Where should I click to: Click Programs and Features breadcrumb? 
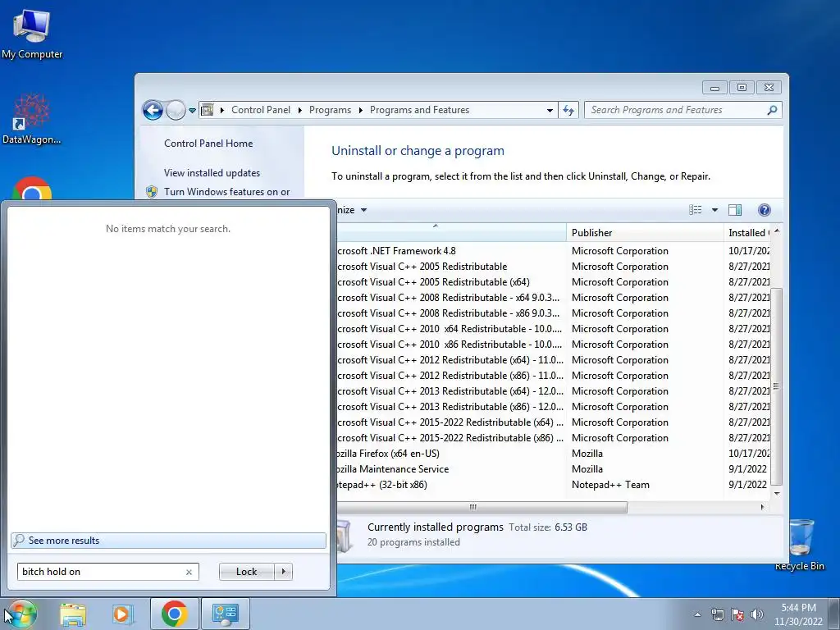[x=419, y=110]
